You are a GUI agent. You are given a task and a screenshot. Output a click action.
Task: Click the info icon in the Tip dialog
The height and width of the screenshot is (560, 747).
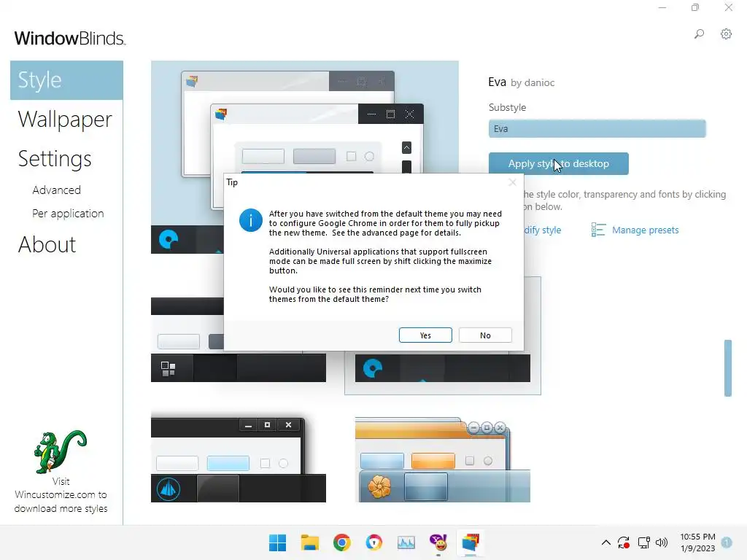[x=251, y=220]
